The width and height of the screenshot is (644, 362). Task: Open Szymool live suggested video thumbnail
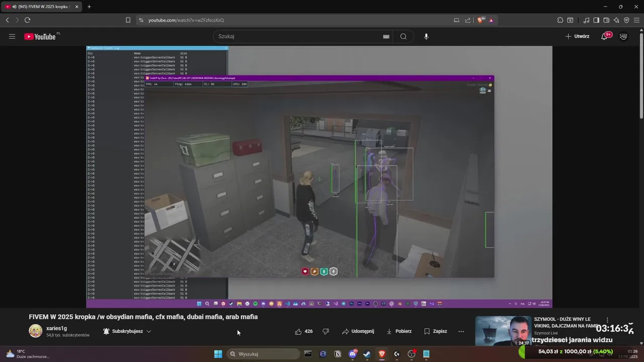click(503, 331)
